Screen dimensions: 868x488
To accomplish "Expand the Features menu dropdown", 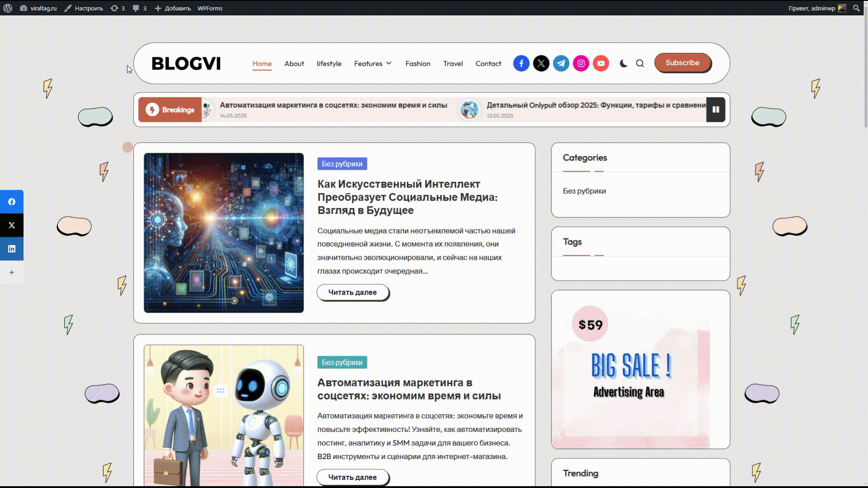I will 373,64.
